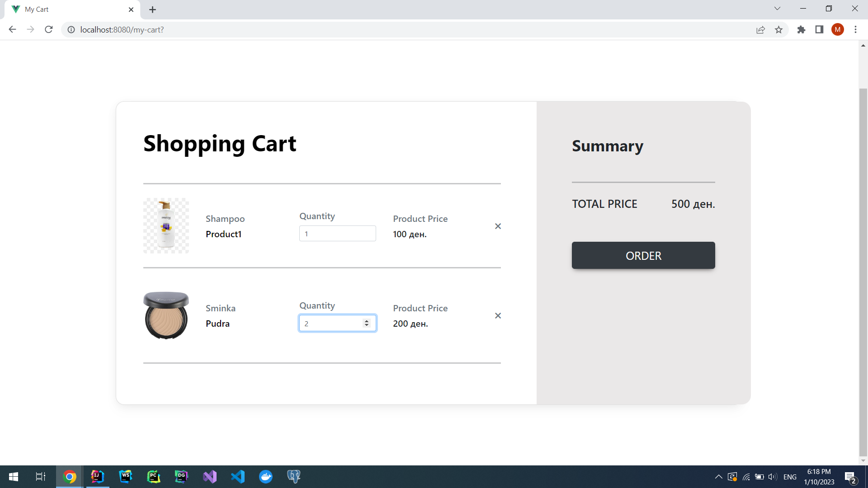Open the browser Extensions puzzle icon

click(801, 30)
